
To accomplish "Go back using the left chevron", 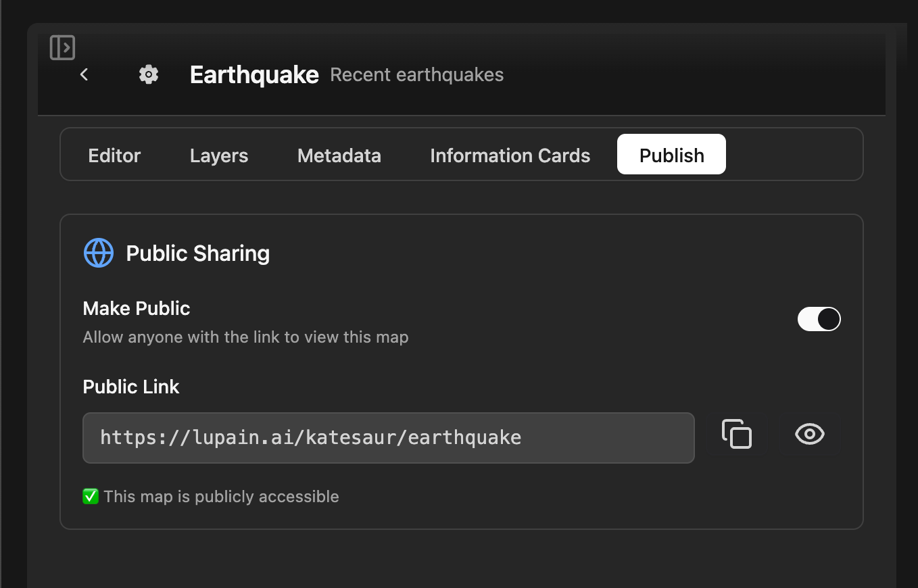I will [x=84, y=74].
